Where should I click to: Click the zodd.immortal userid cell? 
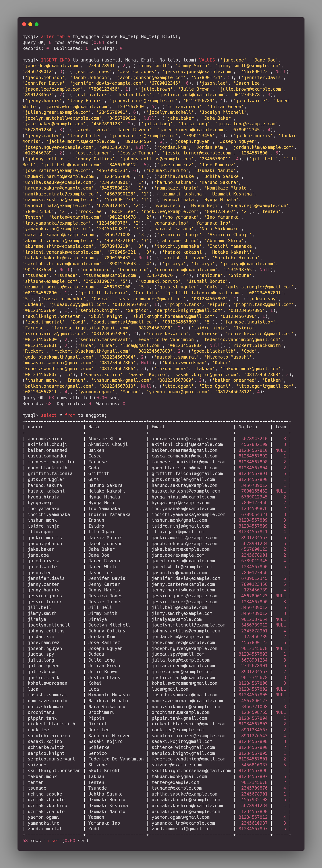pos(45,829)
